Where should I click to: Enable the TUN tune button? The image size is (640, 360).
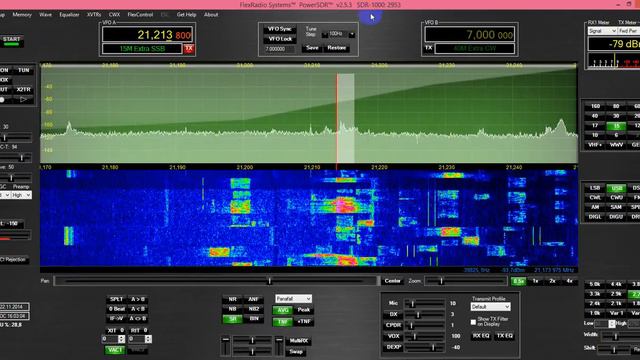23,70
